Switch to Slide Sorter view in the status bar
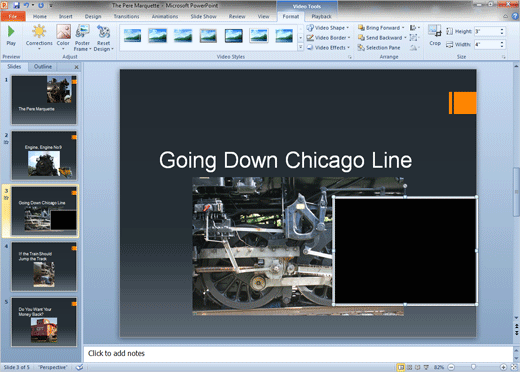520x372 pixels. click(409, 367)
